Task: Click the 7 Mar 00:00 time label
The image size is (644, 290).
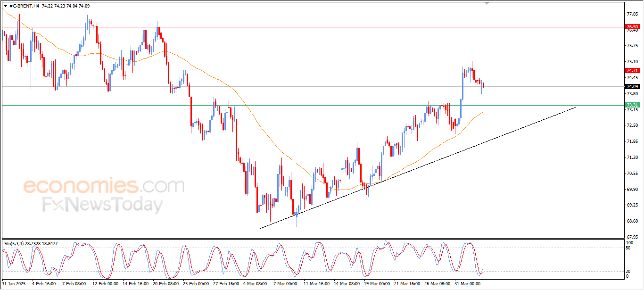Action: tap(286, 284)
